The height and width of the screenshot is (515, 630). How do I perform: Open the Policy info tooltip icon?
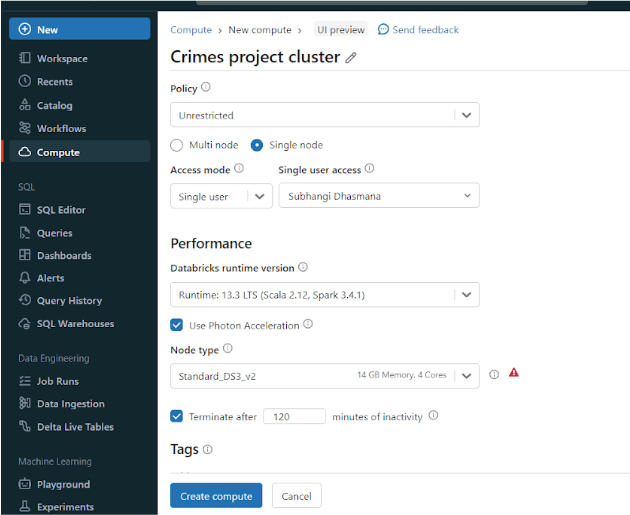coord(206,87)
